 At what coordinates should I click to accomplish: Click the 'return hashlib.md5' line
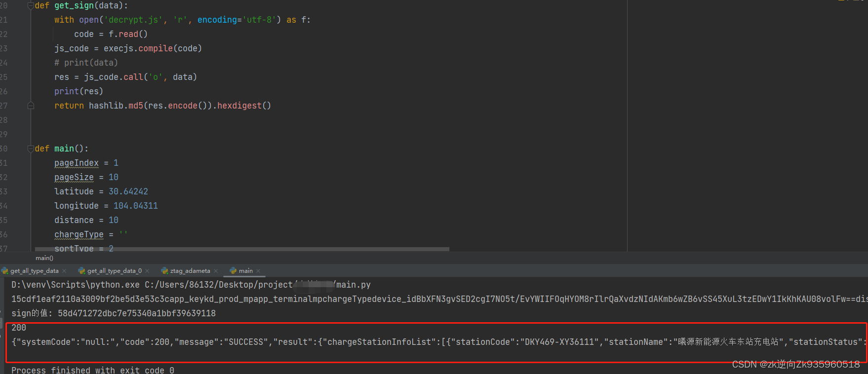pos(162,106)
